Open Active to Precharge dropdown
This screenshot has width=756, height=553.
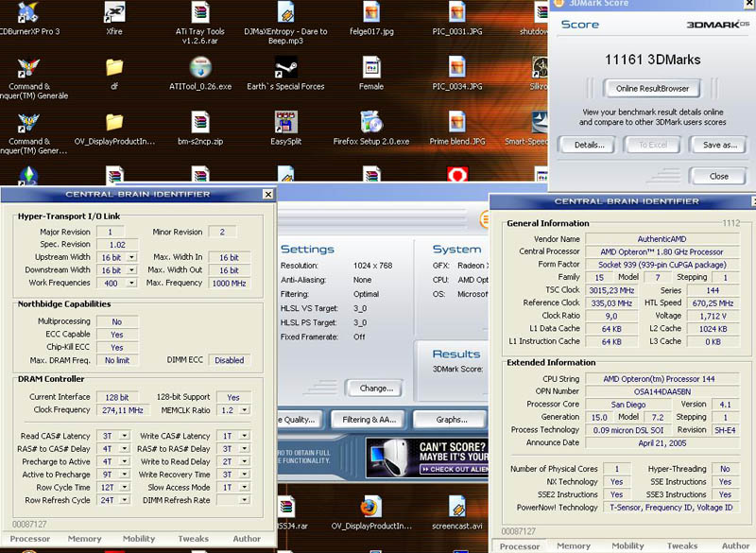125,475
